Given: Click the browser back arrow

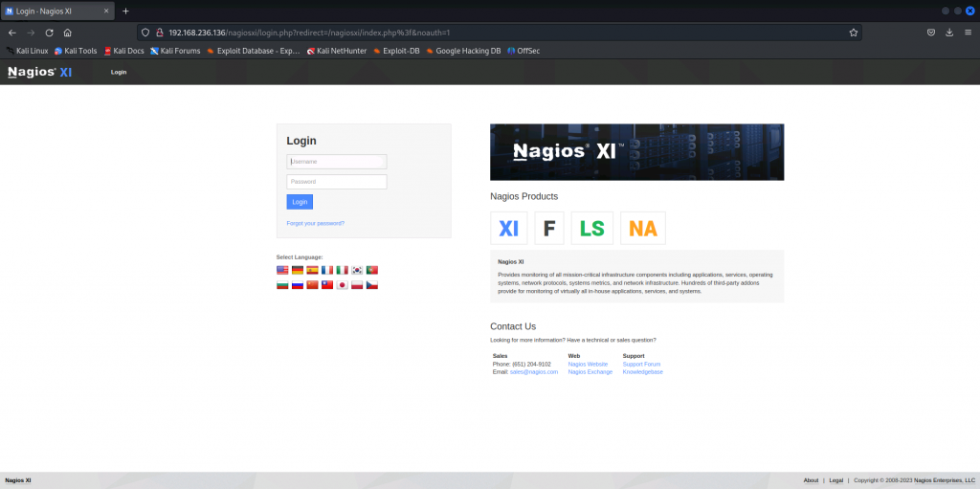Looking at the screenshot, I should 12,33.
